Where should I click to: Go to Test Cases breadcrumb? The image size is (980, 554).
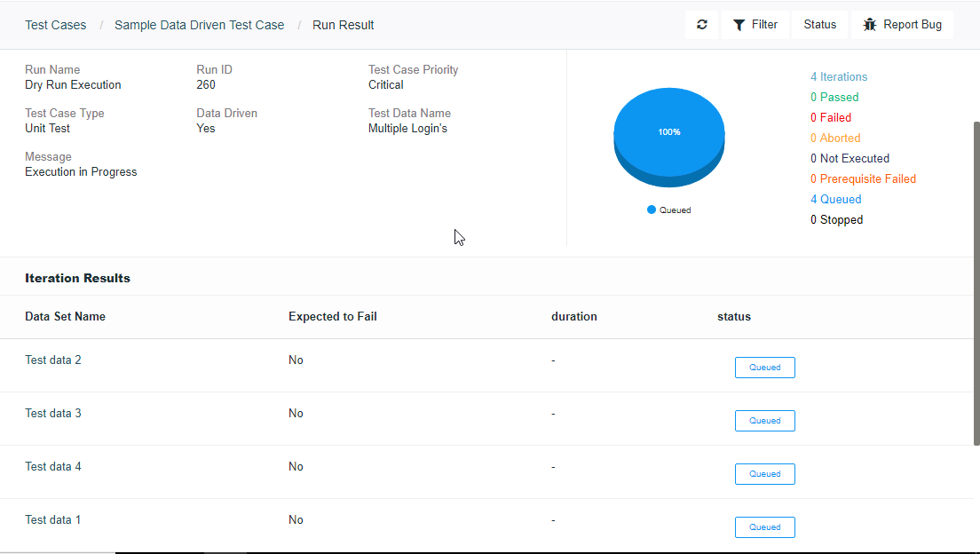coord(56,25)
